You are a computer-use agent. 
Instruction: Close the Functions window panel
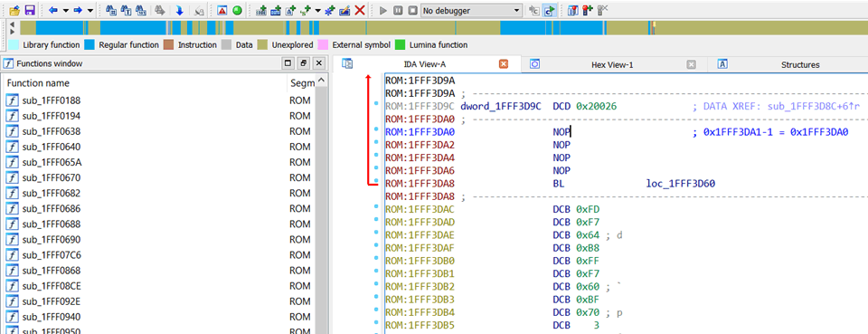coord(319,63)
